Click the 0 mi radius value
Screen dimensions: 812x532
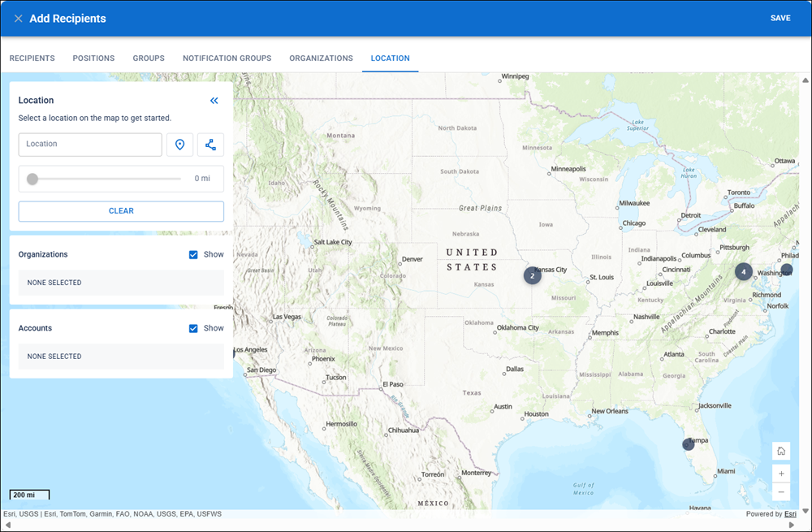[202, 179]
